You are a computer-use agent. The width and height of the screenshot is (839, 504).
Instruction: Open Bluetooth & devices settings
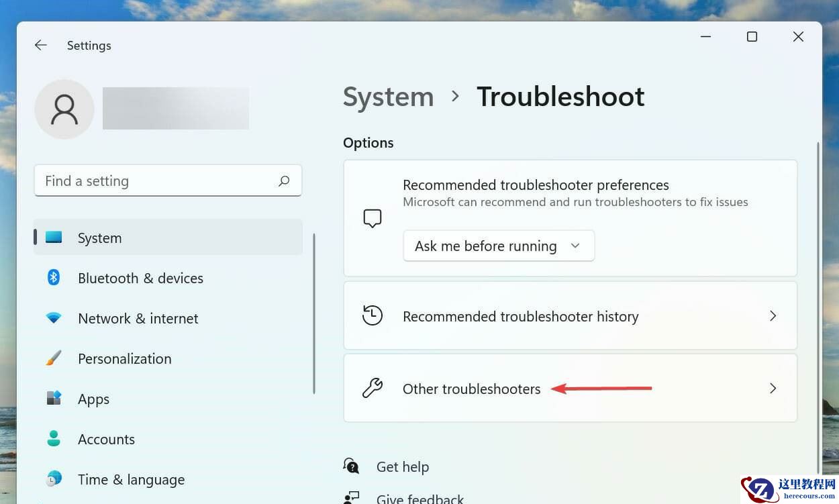[168, 278]
